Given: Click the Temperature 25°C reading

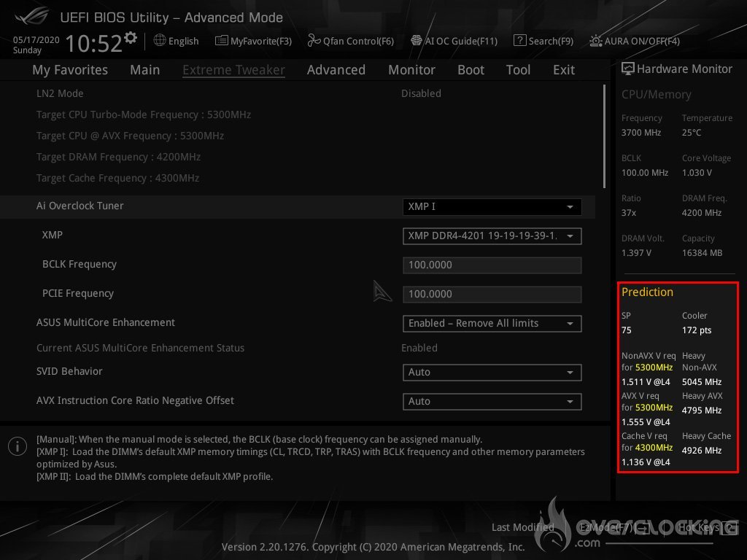Looking at the screenshot, I should tap(692, 133).
